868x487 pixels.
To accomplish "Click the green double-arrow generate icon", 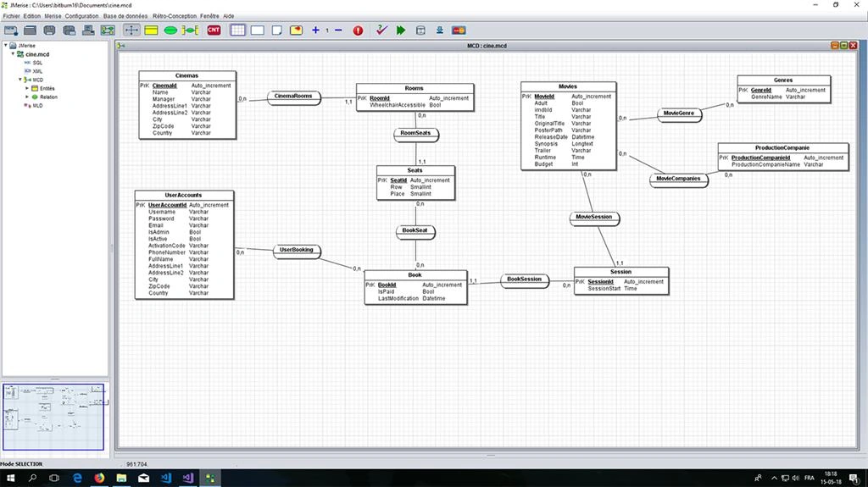I will 401,30.
